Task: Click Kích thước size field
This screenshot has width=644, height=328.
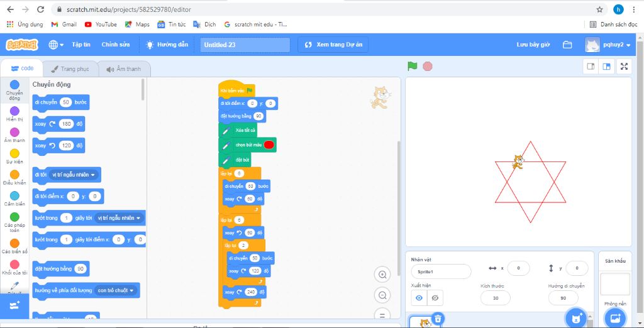Action: [x=496, y=298]
